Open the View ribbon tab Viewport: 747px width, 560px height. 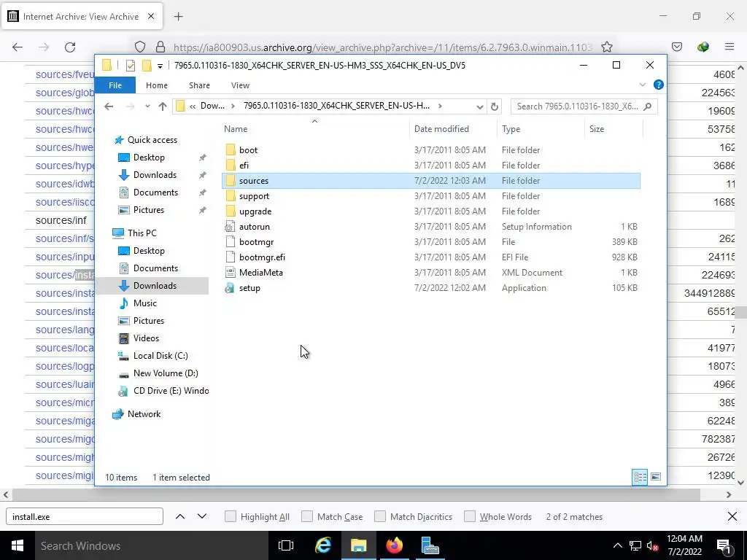coord(240,85)
